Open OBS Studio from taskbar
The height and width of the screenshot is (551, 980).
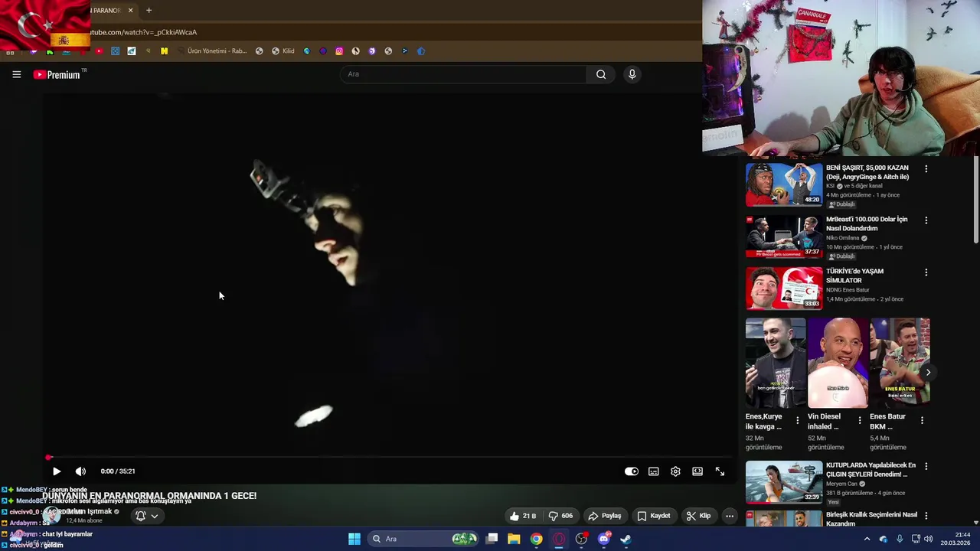click(581, 539)
